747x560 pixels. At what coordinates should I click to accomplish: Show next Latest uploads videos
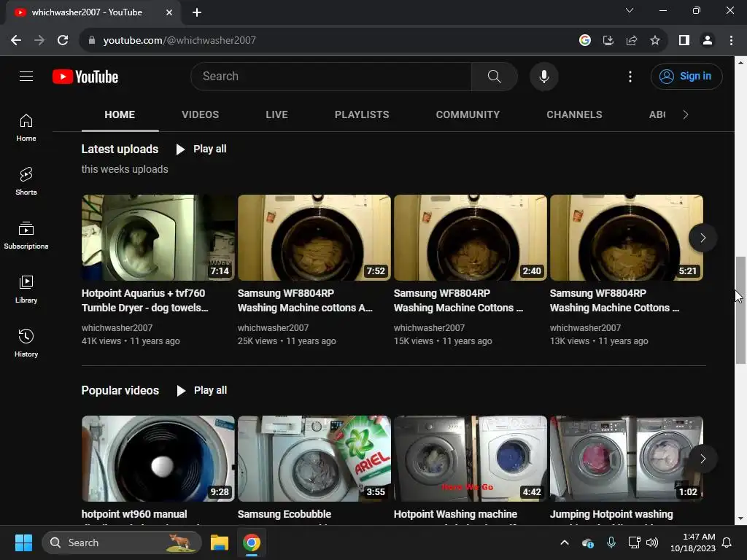coord(703,238)
